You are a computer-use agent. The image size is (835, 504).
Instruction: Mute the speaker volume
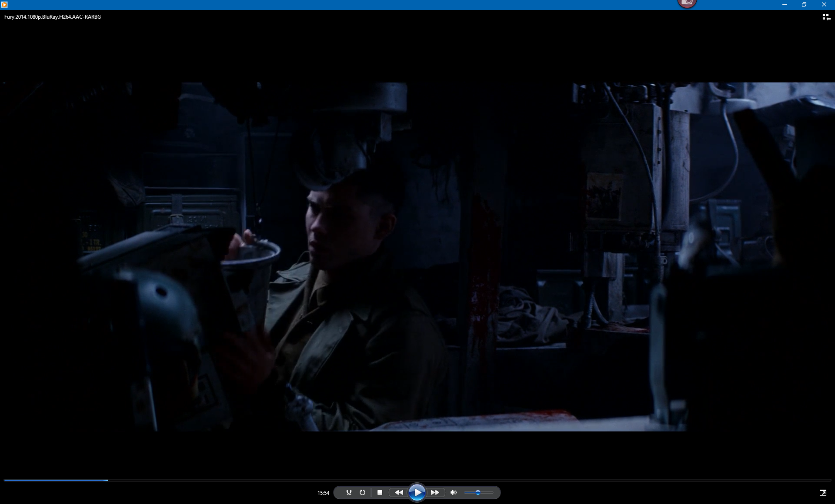point(454,492)
